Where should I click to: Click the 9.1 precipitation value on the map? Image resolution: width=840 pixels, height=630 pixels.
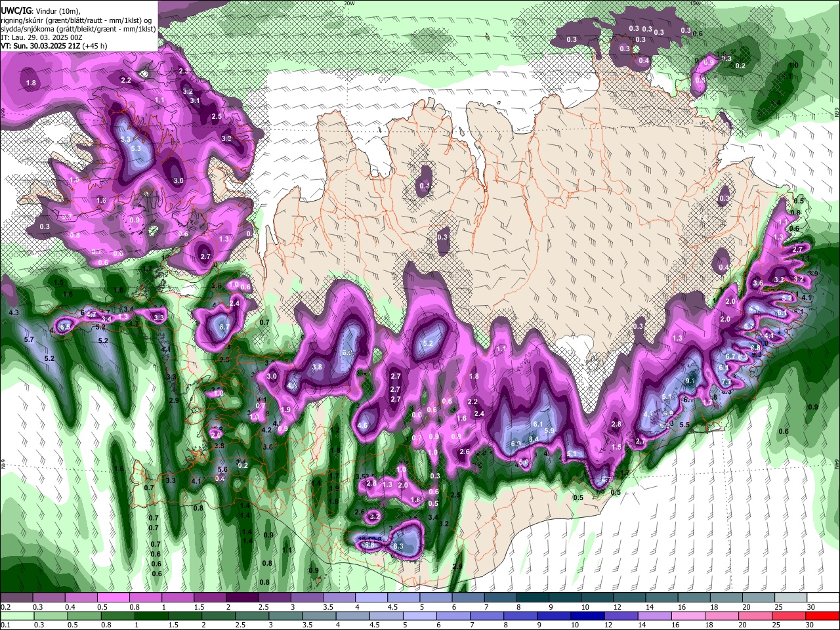tap(690, 381)
